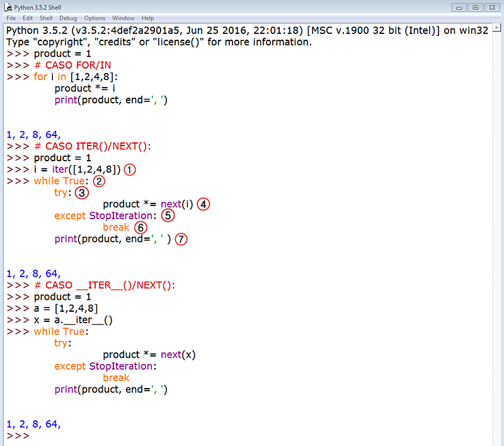
Task: Click the scrollbar up arrow
Action: pos(497,28)
